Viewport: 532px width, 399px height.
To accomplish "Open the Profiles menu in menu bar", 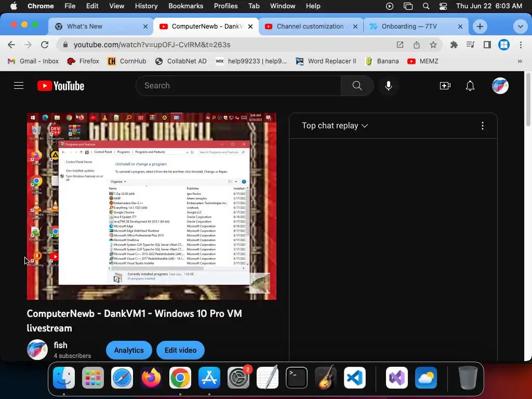I will [x=225, y=6].
